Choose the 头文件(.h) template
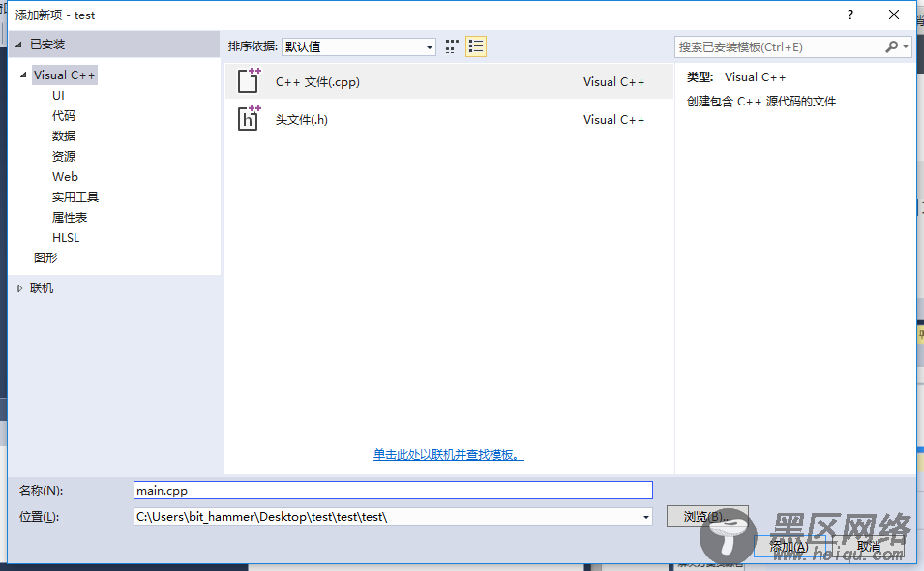This screenshot has height=571, width=924. pos(449,119)
